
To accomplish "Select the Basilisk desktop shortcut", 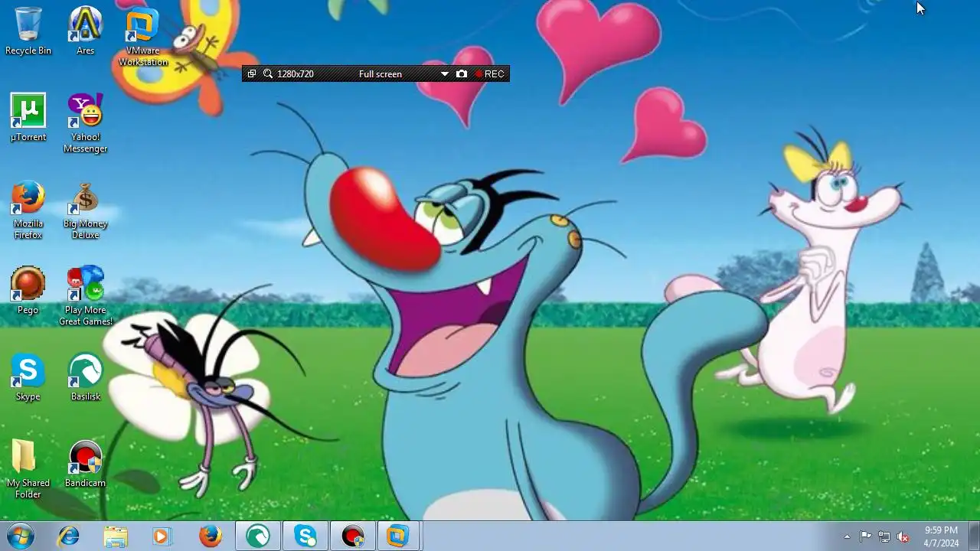I will tap(85, 377).
